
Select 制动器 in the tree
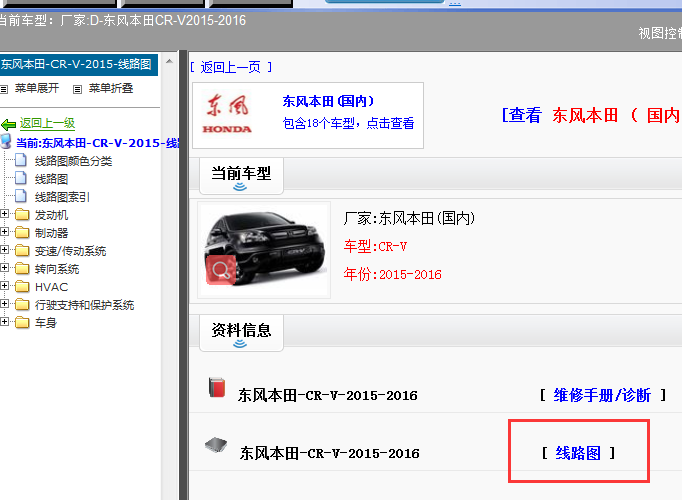coord(51,233)
